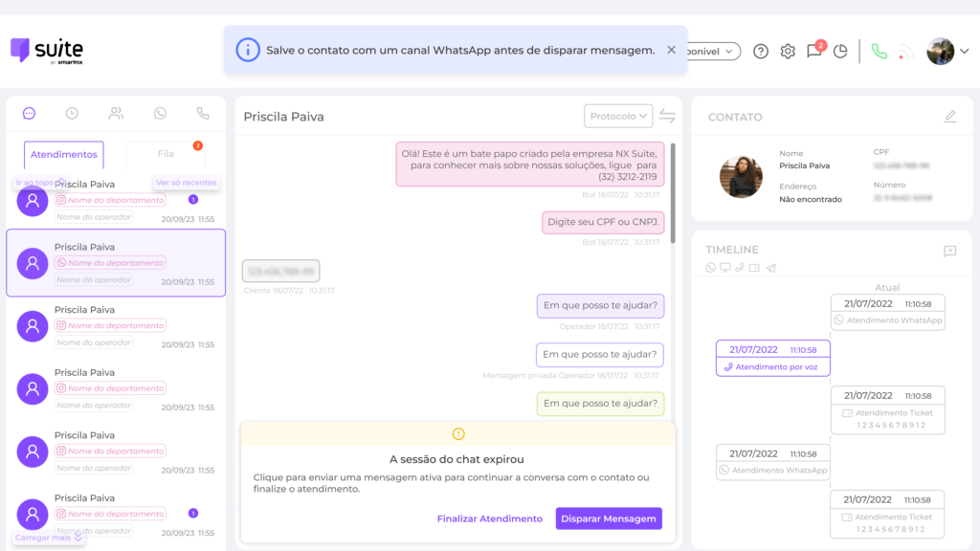The height and width of the screenshot is (551, 980).
Task: Open the contacts group tab
Action: tap(116, 113)
